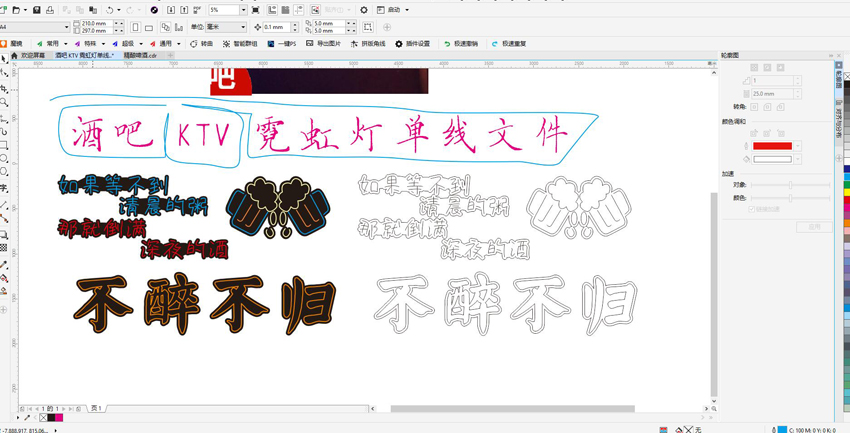The height and width of the screenshot is (433, 850).
Task: Pick the yellow swatch in color palette
Action: pos(846,192)
